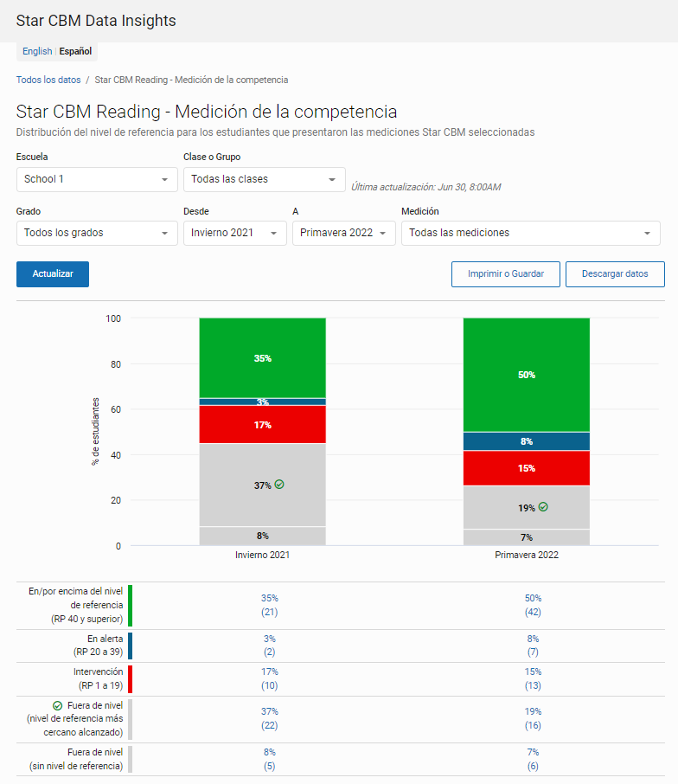Click gray 19% segment in Primavera 2022 bar
The image size is (678, 784).
(527, 507)
